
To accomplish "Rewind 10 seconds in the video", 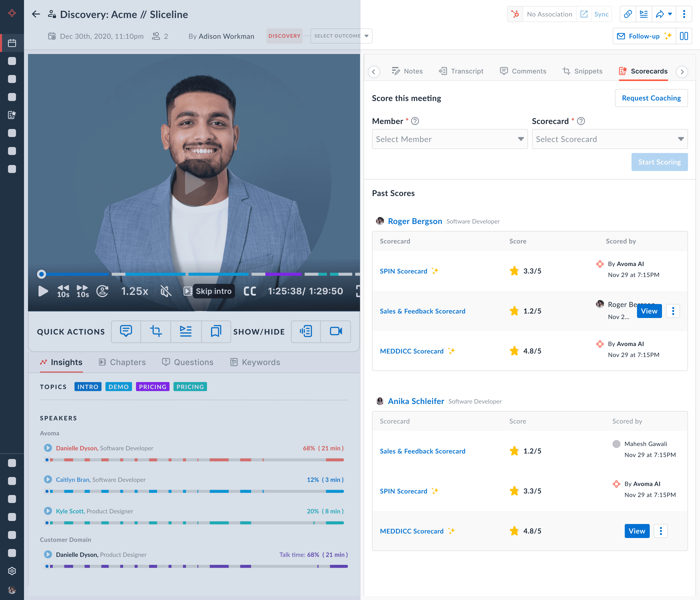I will point(63,291).
